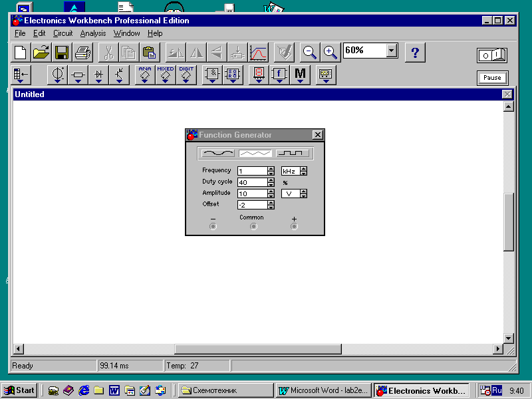The height and width of the screenshot is (399, 532).
Task: Open the Edit menu
Action: [x=39, y=33]
